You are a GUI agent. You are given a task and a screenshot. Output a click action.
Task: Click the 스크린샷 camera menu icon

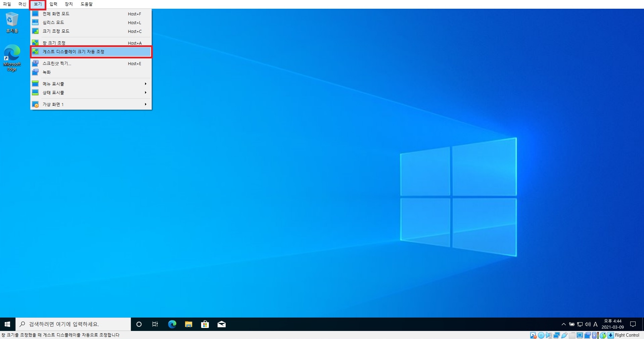point(35,63)
